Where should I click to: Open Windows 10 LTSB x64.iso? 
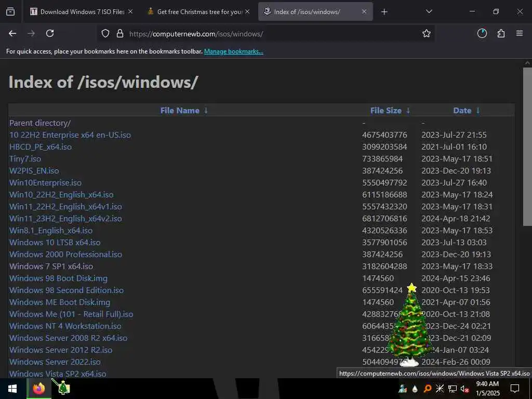coord(55,243)
